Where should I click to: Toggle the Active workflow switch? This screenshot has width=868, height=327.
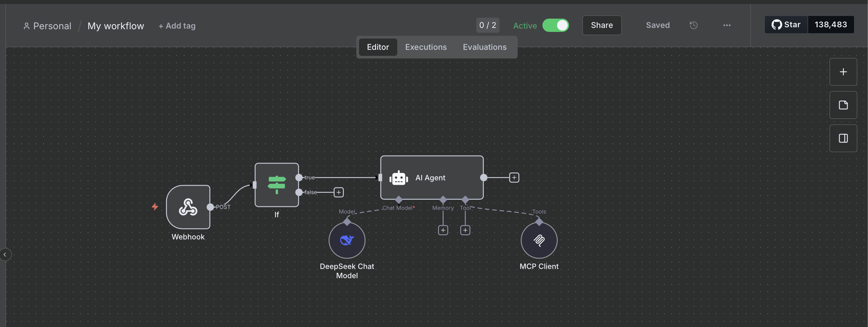point(555,25)
